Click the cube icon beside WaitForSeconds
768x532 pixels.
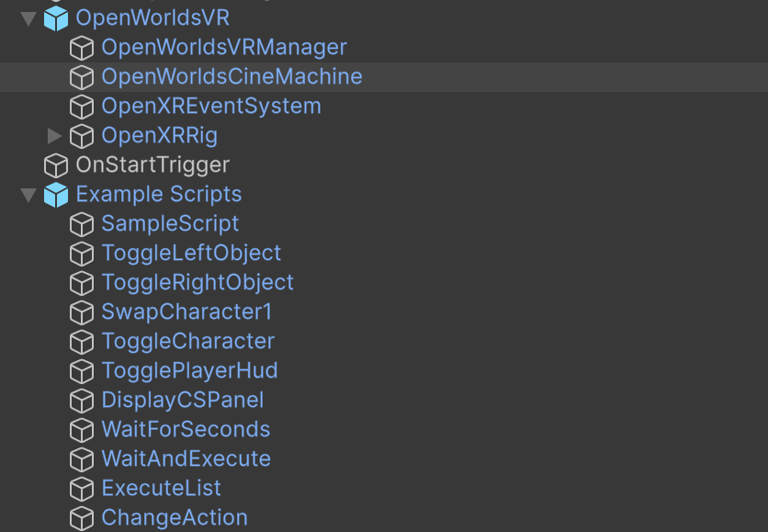click(83, 430)
